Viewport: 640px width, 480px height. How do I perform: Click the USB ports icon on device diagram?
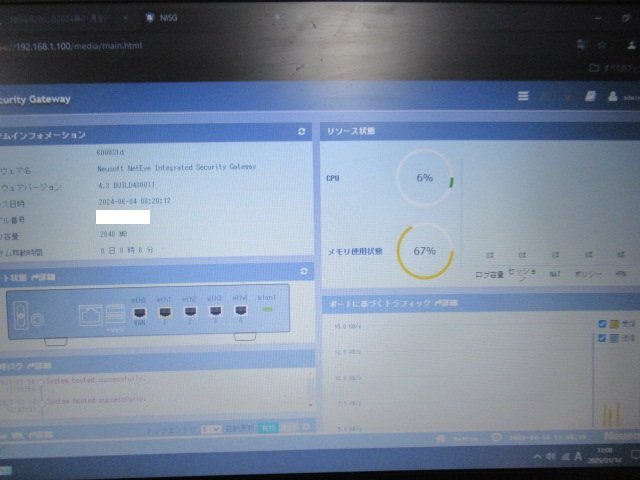pos(116,314)
